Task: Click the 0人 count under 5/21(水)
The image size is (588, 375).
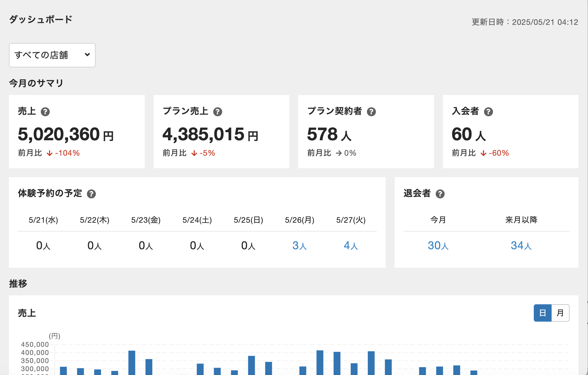Action: (43, 246)
